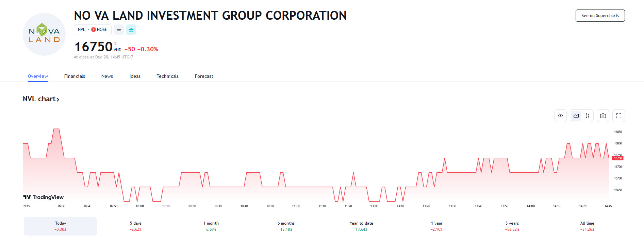644x244 pixels.
Task: Click the gray dash badge icon
Action: tap(119, 30)
